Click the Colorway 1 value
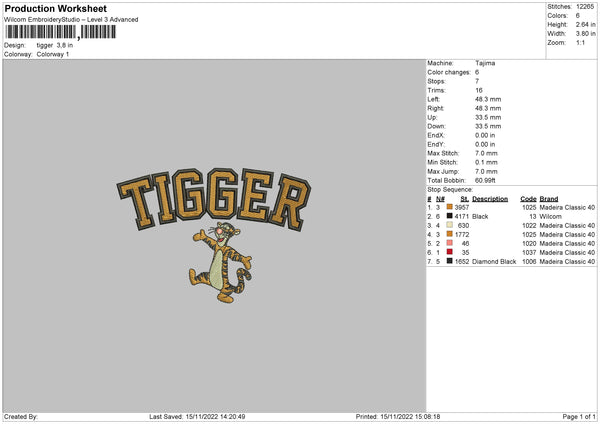 point(53,54)
